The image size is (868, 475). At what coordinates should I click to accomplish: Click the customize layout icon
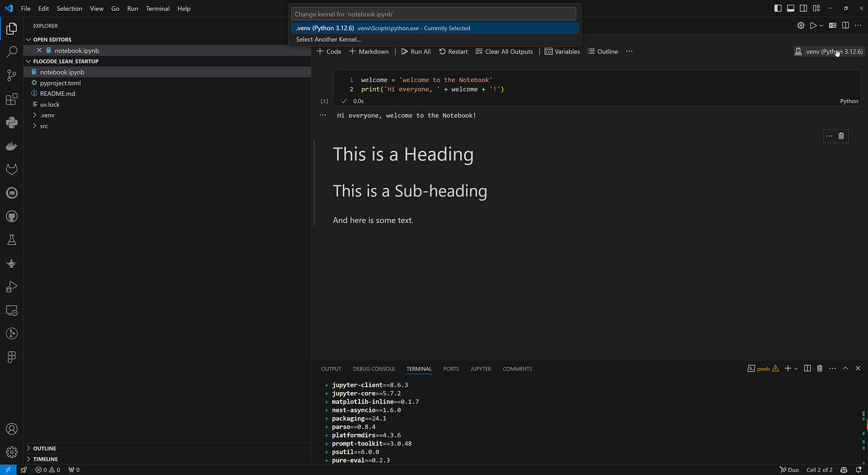[816, 8]
